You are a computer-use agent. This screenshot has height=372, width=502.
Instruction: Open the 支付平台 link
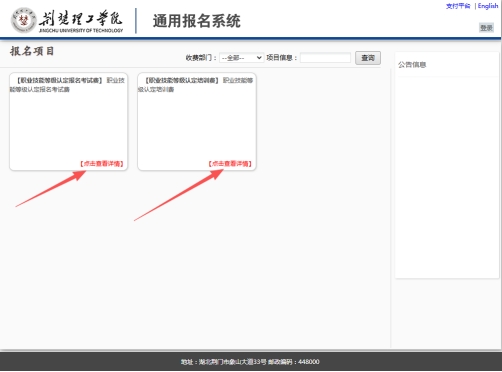[x=458, y=6]
